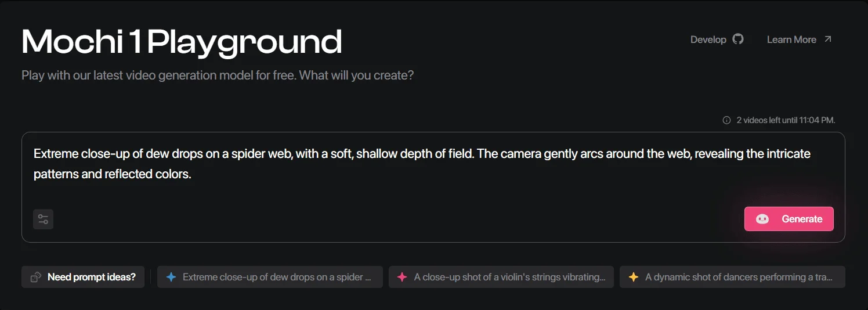Pick the dancers performing prompt suggestion
Screen dimensions: 868x310
click(739, 277)
